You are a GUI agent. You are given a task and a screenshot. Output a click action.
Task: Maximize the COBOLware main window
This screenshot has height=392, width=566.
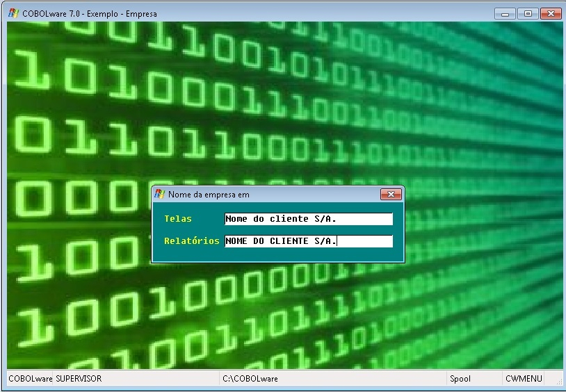(528, 14)
